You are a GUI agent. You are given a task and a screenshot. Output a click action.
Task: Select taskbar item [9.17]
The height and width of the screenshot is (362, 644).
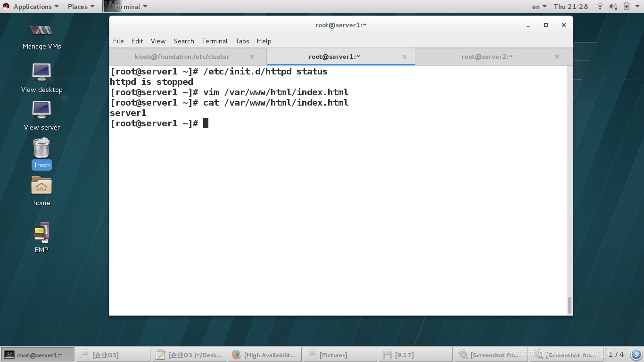[416, 355]
